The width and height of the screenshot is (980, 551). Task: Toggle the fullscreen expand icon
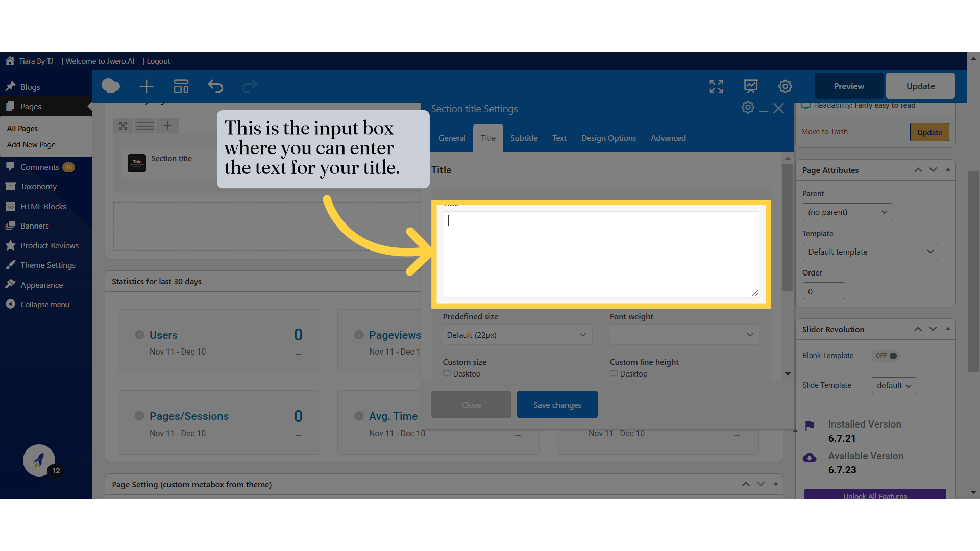(716, 86)
